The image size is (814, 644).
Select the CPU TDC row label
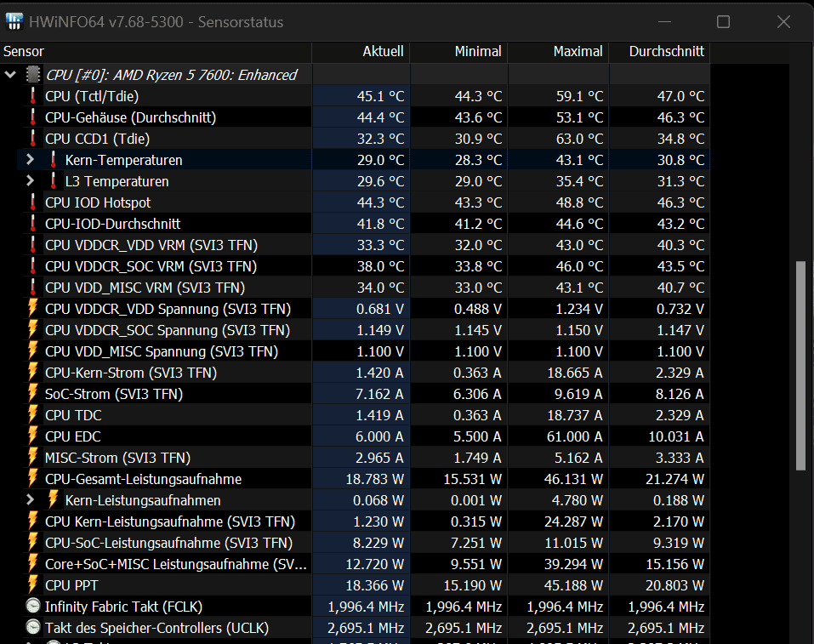73,415
